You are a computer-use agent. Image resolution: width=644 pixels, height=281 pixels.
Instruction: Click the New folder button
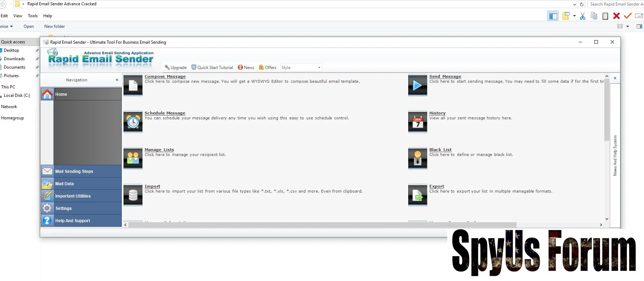tap(55, 26)
